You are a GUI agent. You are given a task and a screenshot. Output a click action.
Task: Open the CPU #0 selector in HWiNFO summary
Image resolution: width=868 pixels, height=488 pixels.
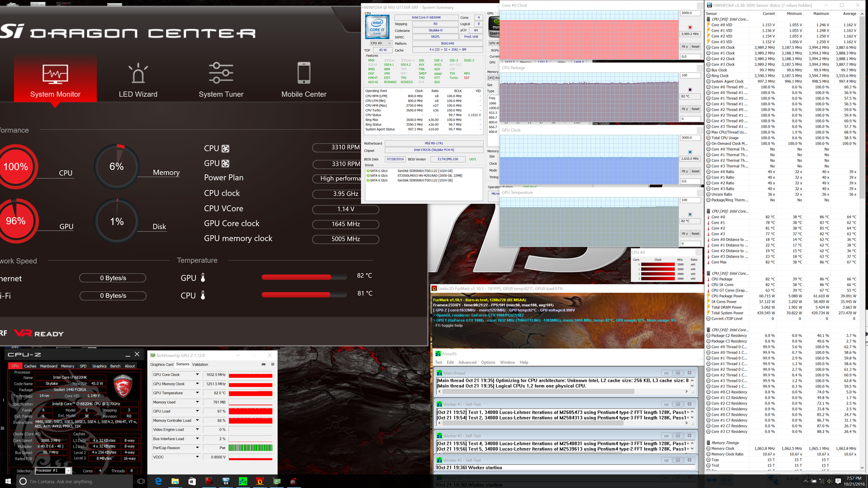pyautogui.click(x=381, y=43)
